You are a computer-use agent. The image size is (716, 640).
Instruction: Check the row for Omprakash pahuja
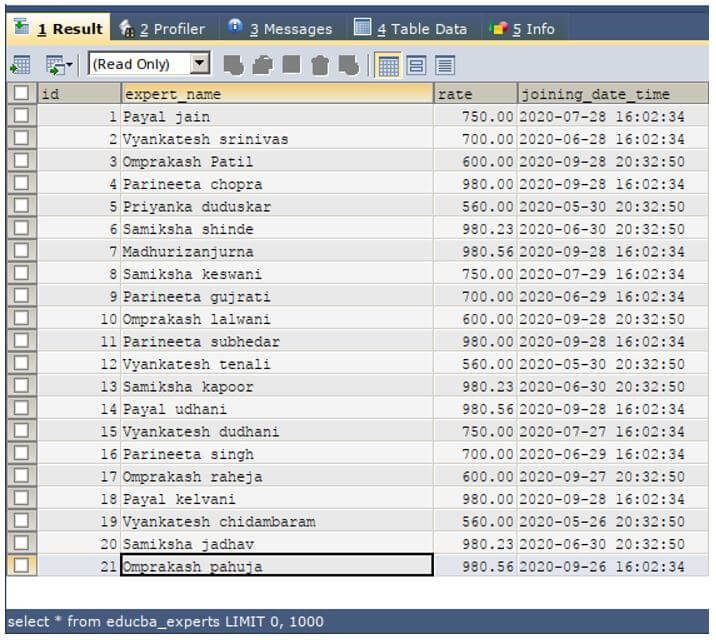coord(21,566)
